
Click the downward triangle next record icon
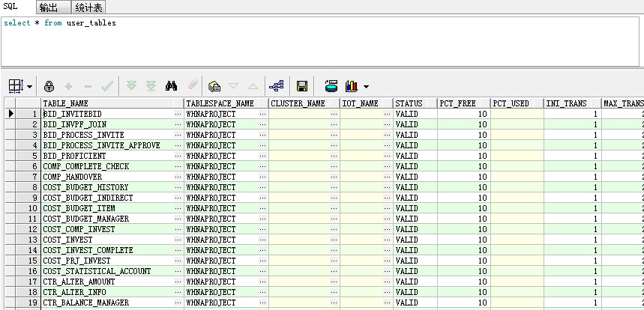click(x=233, y=86)
